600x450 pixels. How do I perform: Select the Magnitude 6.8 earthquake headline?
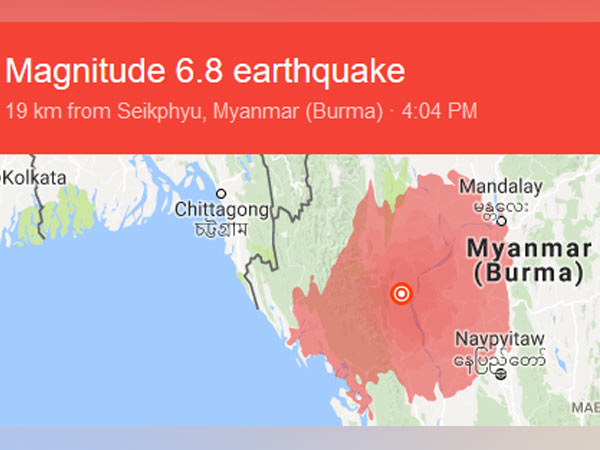(x=206, y=72)
